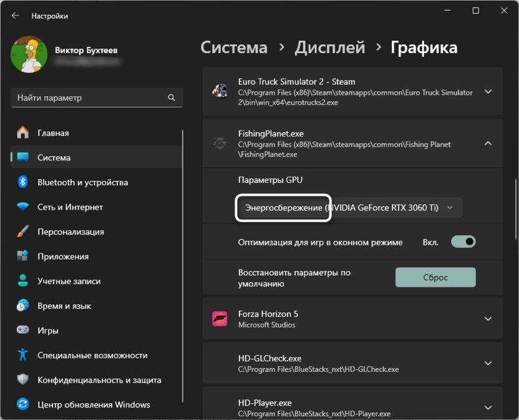
Task: Expand the Forza Horizon 5 entry
Action: pos(489,318)
